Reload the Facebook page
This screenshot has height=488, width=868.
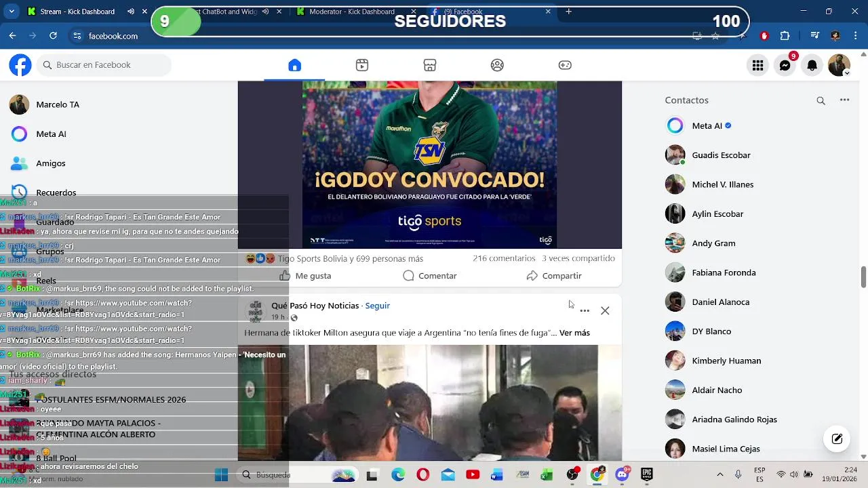point(53,36)
